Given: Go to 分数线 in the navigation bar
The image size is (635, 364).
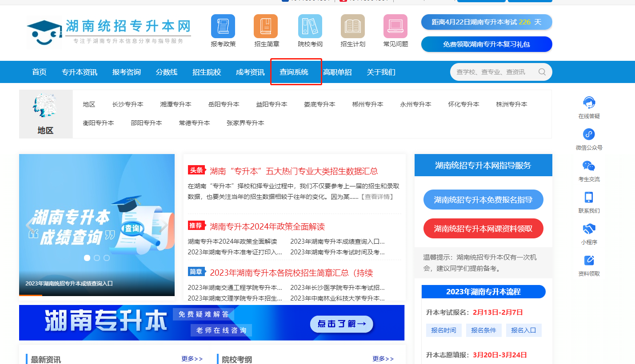Looking at the screenshot, I should [167, 72].
